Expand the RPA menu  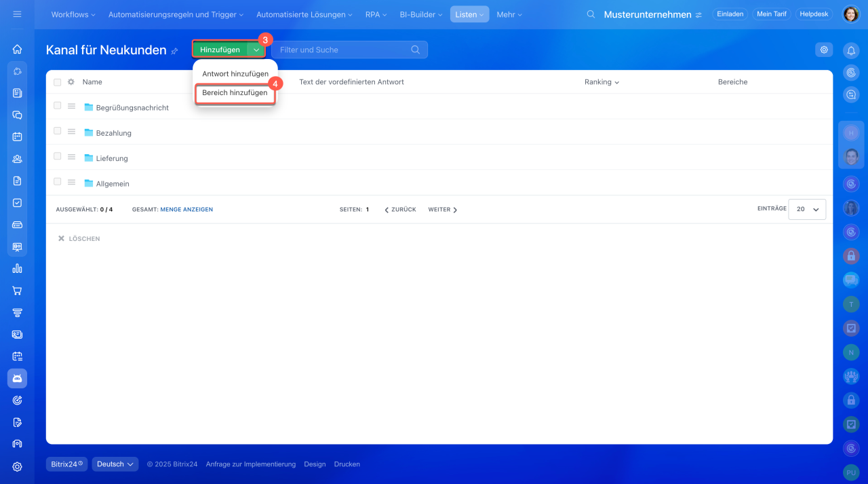(x=376, y=14)
